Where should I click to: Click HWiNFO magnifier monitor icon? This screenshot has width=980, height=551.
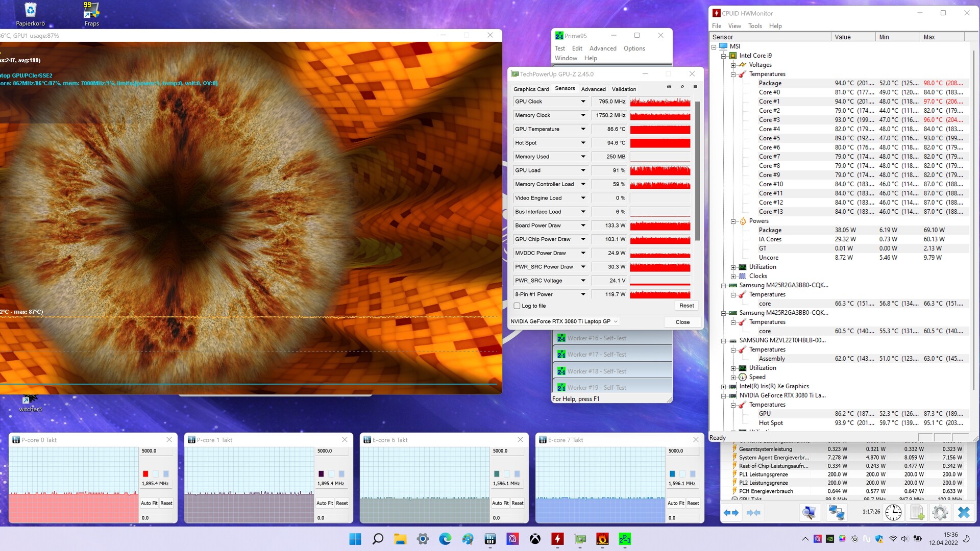point(809,512)
